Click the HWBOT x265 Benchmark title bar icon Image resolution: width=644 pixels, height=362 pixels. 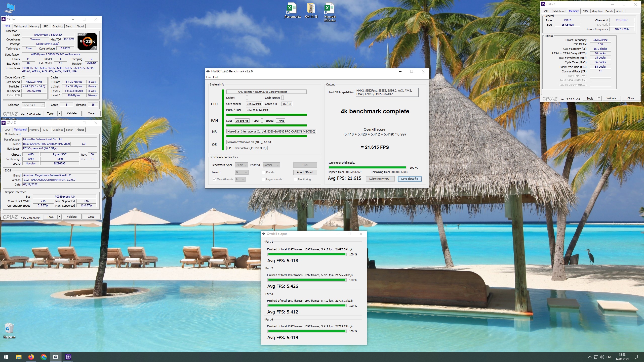(208, 71)
